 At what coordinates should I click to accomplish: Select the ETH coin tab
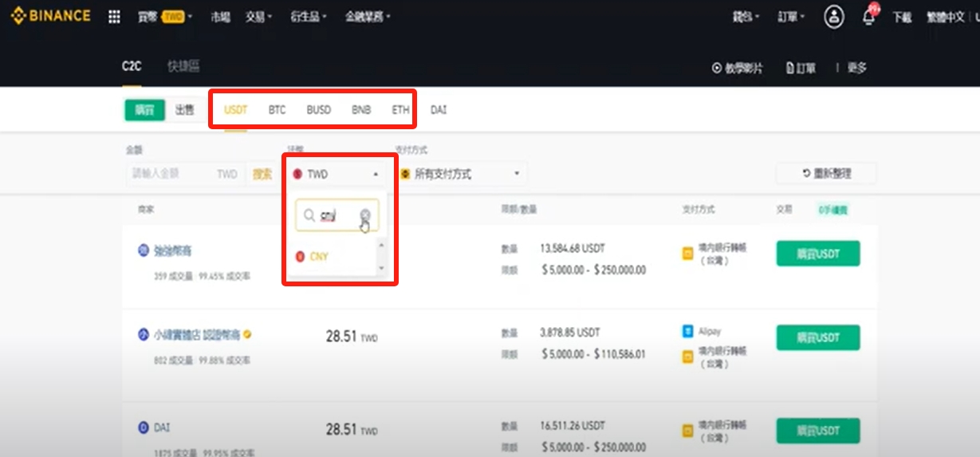(400, 110)
